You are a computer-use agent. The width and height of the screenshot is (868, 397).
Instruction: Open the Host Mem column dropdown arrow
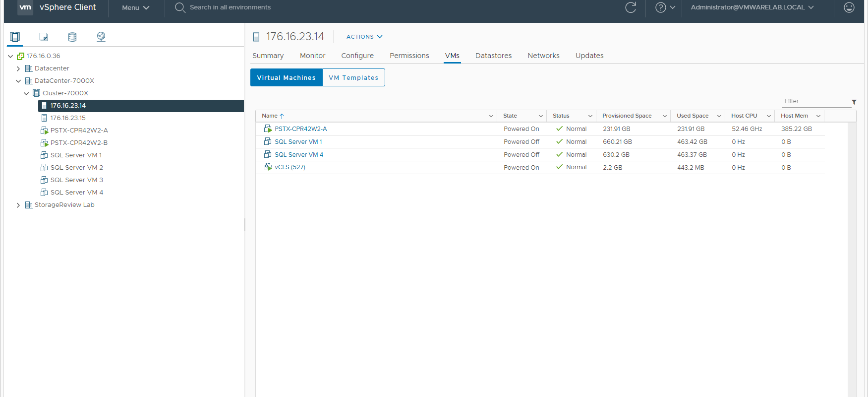pyautogui.click(x=818, y=116)
